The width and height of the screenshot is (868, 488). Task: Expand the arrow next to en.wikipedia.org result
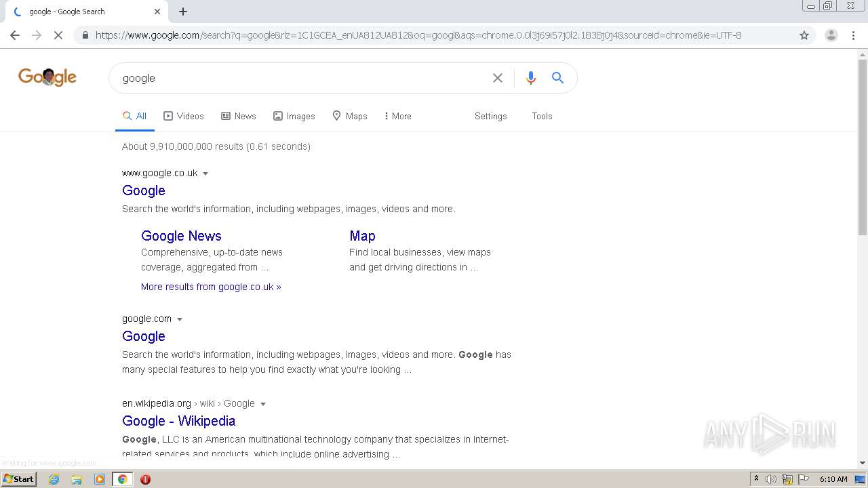coord(263,404)
